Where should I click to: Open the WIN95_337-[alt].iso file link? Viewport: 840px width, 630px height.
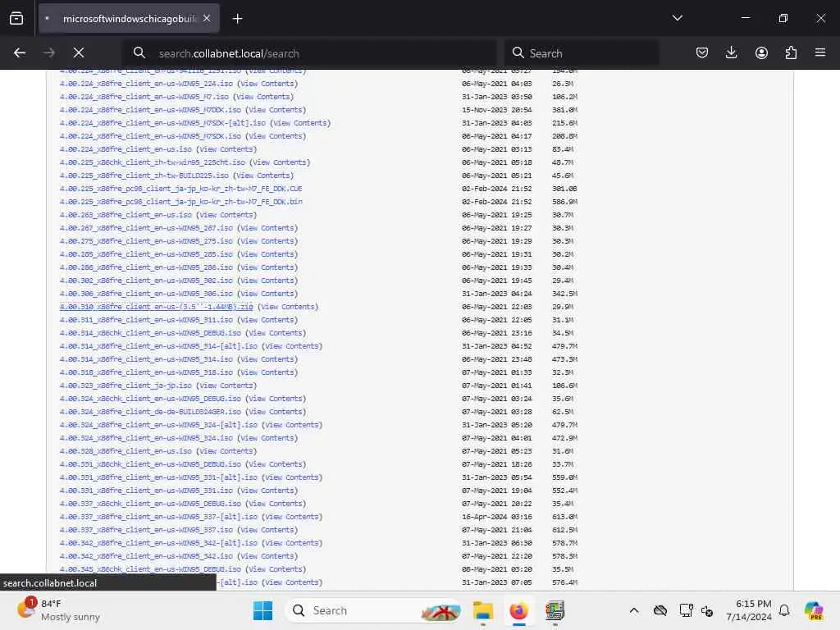coord(158,517)
